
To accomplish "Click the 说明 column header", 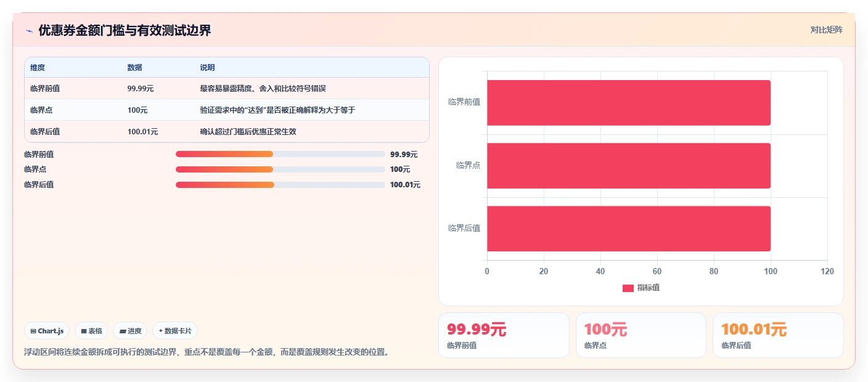I will point(207,67).
